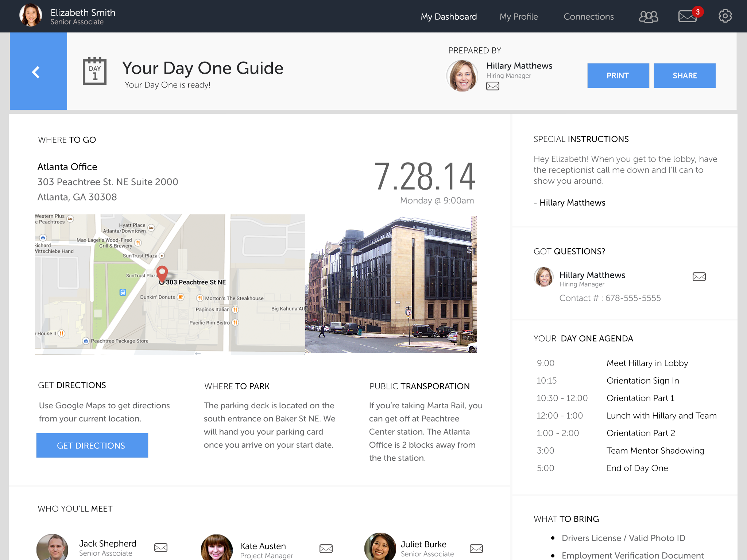Click envelope icon in Got Questions
The height and width of the screenshot is (560, 747).
click(x=699, y=277)
